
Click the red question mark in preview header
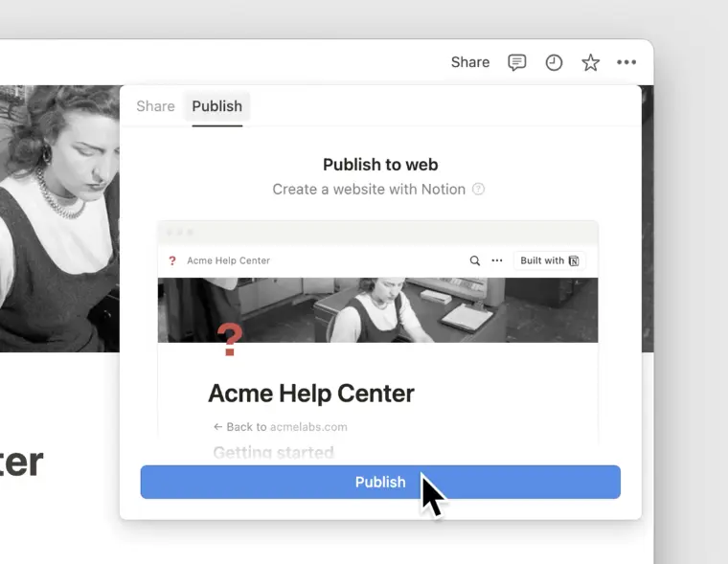(172, 260)
